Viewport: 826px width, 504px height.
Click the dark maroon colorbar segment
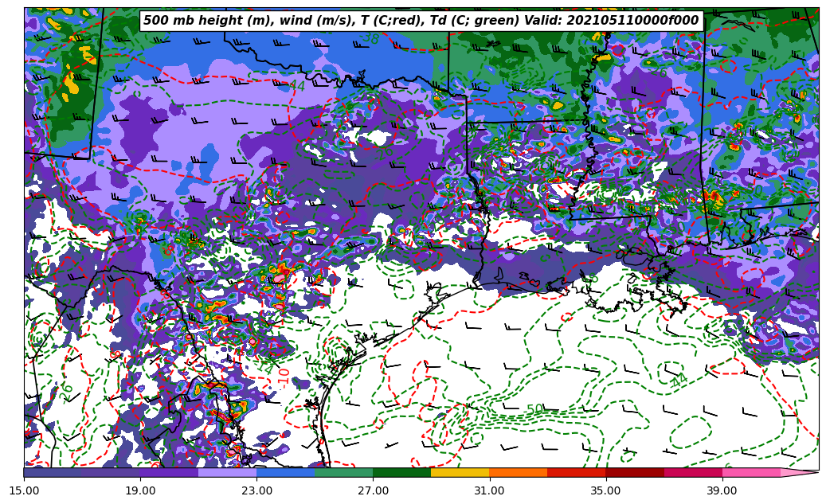[635, 472]
